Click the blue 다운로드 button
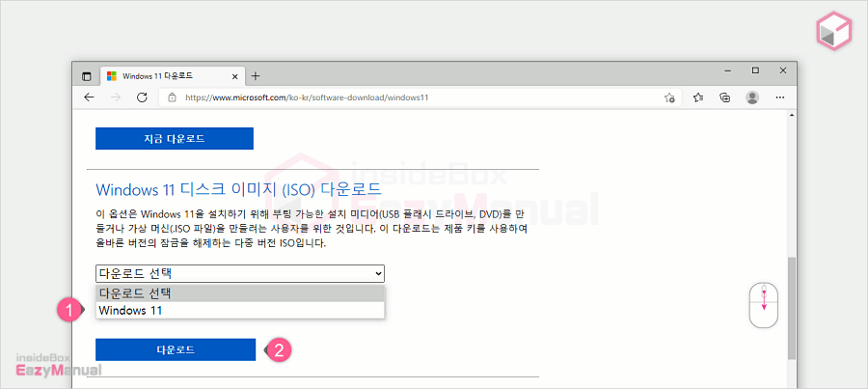 coord(176,349)
